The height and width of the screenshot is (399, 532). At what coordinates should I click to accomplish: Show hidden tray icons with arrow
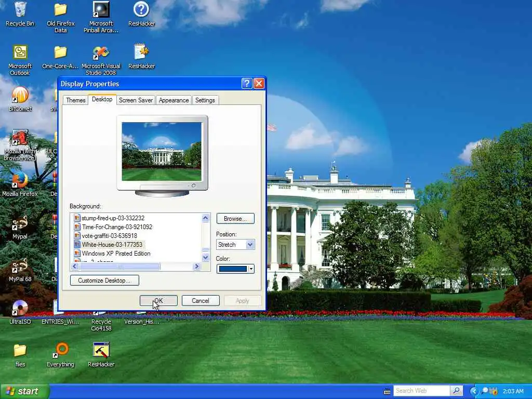(474, 391)
